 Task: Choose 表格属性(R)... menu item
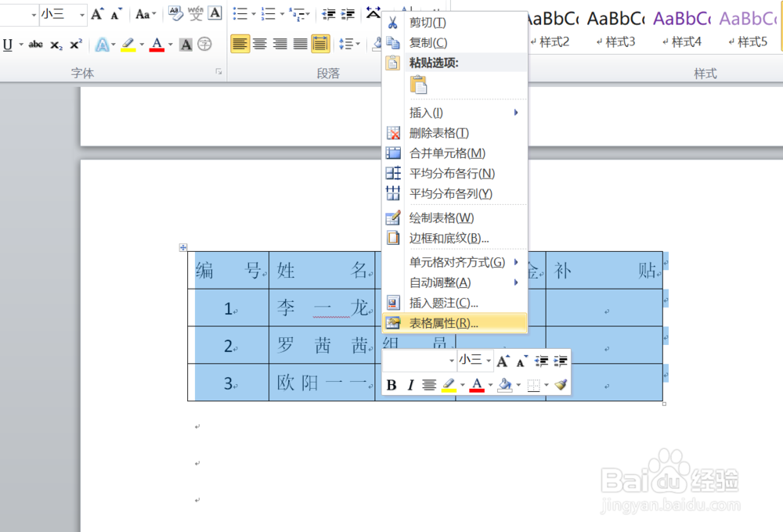coord(454,323)
